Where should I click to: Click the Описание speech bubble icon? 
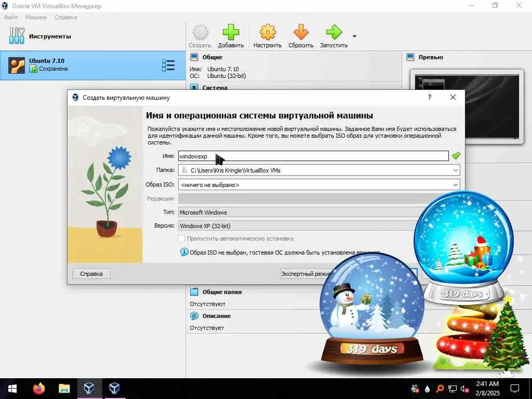[194, 316]
